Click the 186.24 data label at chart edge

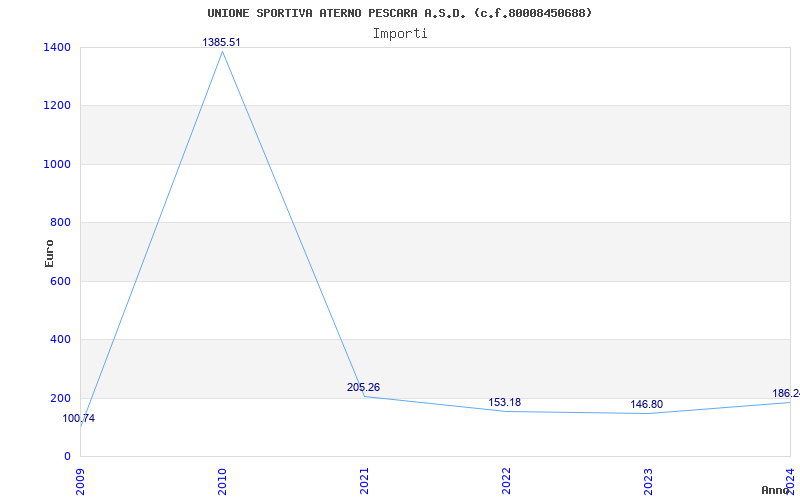[x=786, y=393]
